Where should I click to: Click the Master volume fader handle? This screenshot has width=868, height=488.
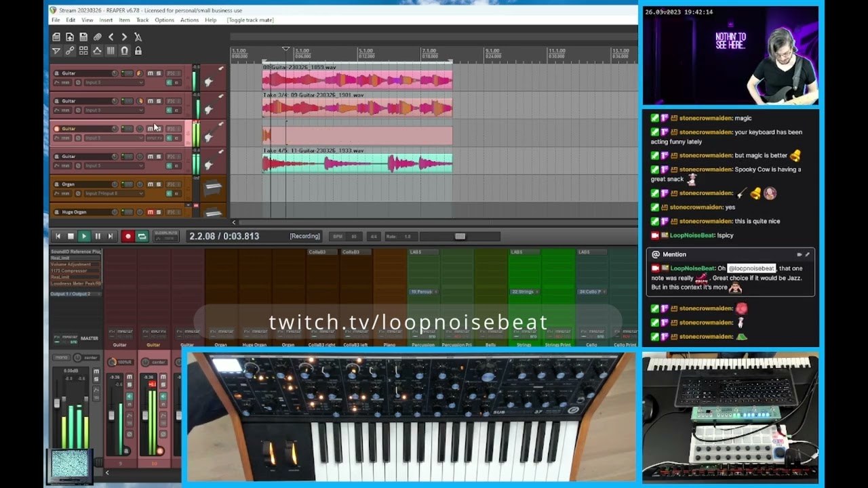tap(57, 402)
